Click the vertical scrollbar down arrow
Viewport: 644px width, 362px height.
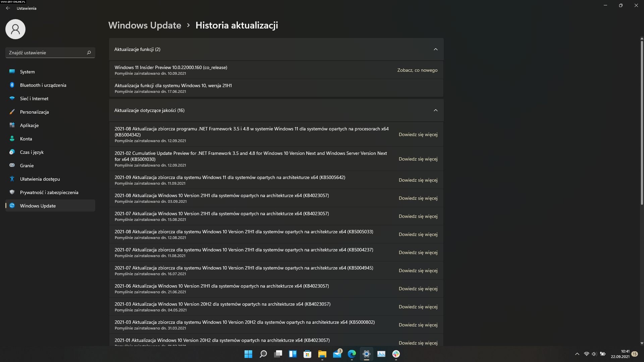642,343
